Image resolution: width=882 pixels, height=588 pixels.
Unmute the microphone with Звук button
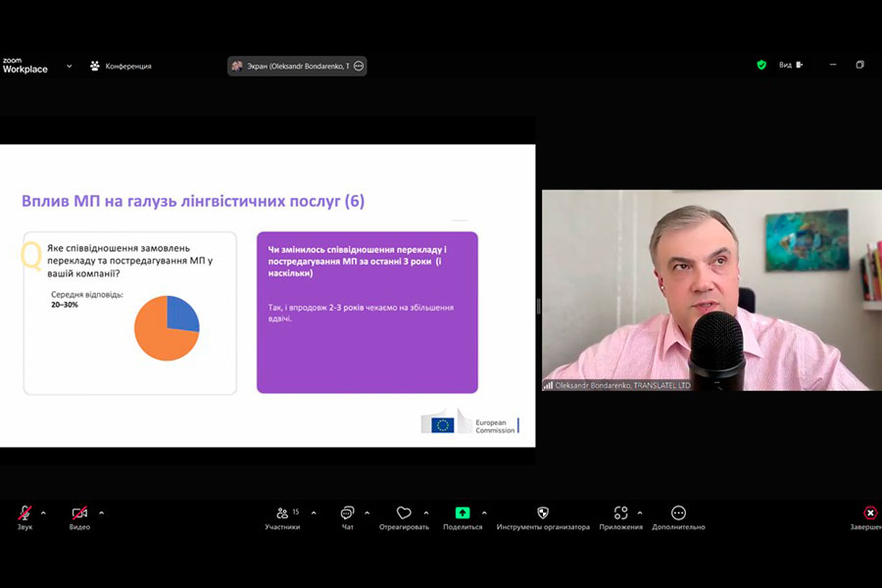[x=24, y=517]
